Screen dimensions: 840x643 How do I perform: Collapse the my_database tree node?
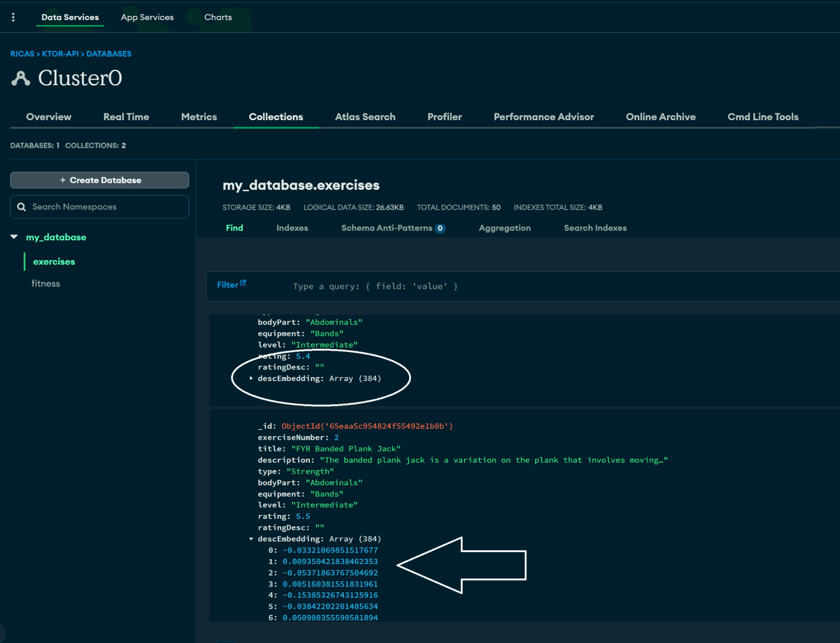click(x=14, y=237)
